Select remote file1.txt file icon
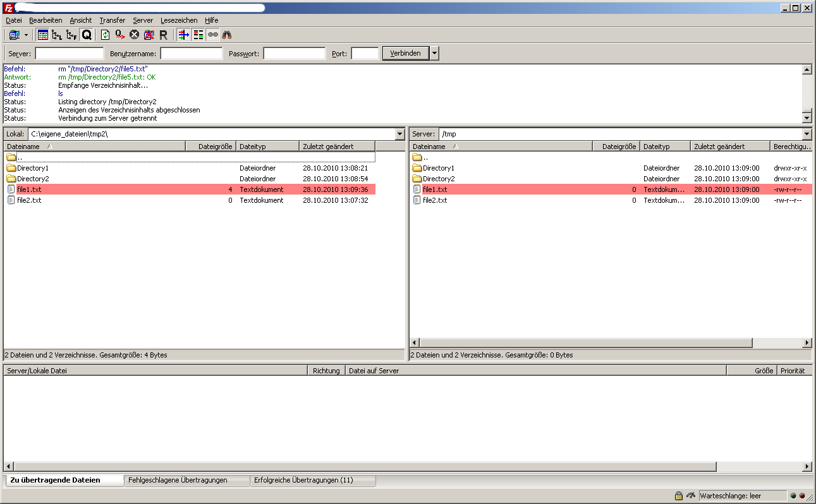The image size is (816, 504). [417, 189]
